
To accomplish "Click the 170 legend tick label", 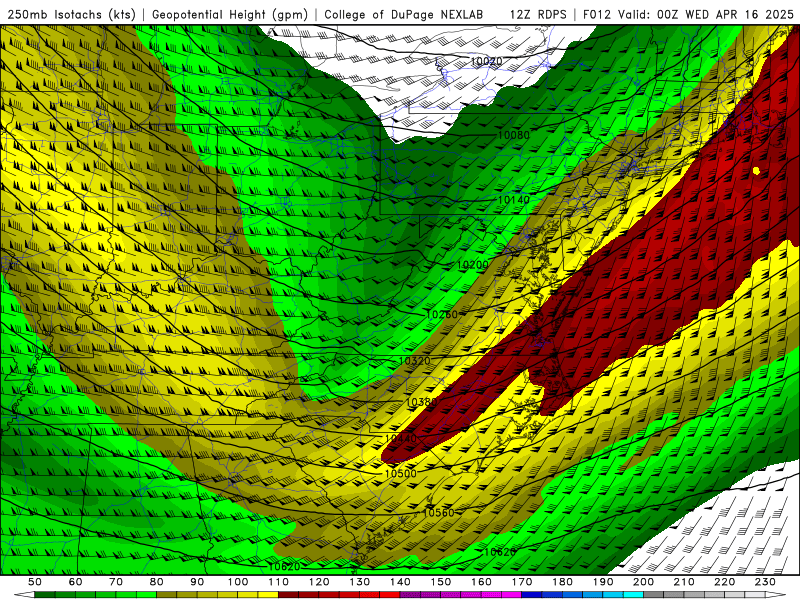I will 521,582.
